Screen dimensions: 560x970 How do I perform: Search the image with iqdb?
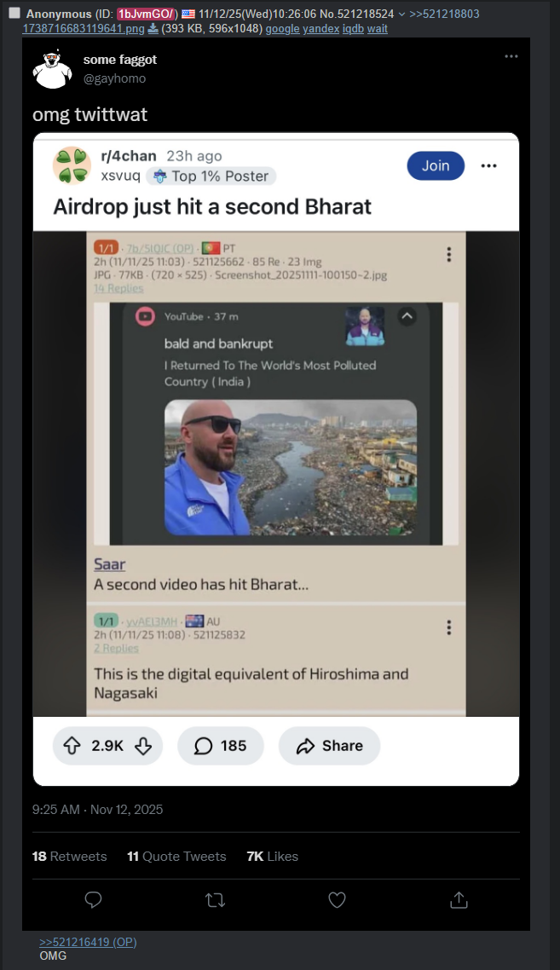pyautogui.click(x=353, y=28)
